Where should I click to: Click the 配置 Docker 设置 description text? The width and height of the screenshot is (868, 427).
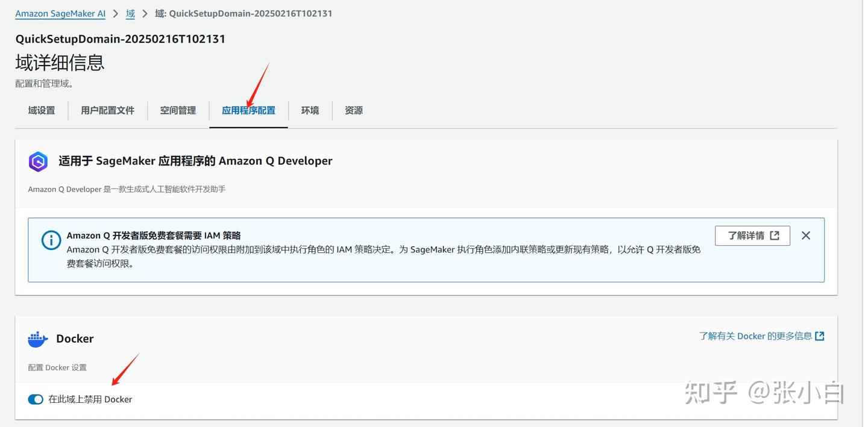tap(57, 367)
